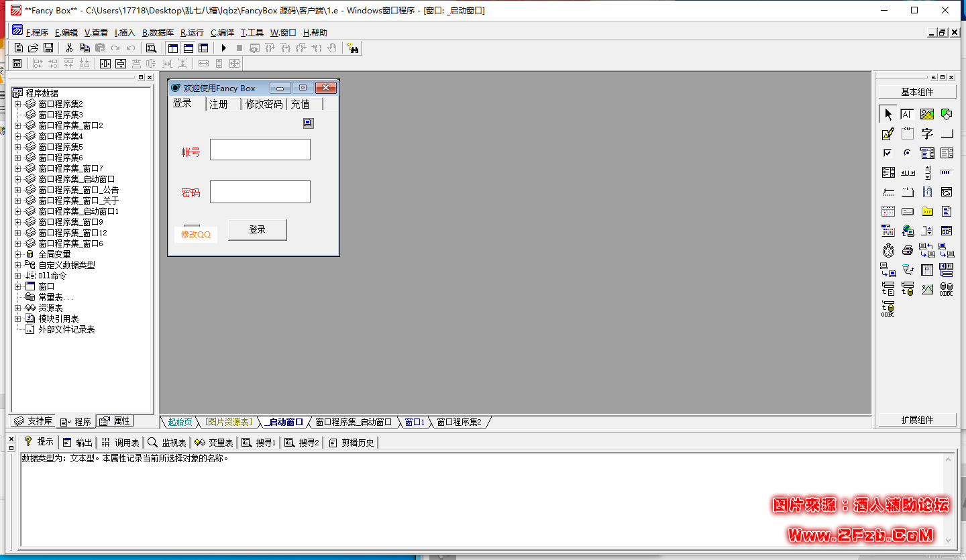The image size is (966, 560).
Task: Select the radio button component in palette
Action: [x=908, y=153]
